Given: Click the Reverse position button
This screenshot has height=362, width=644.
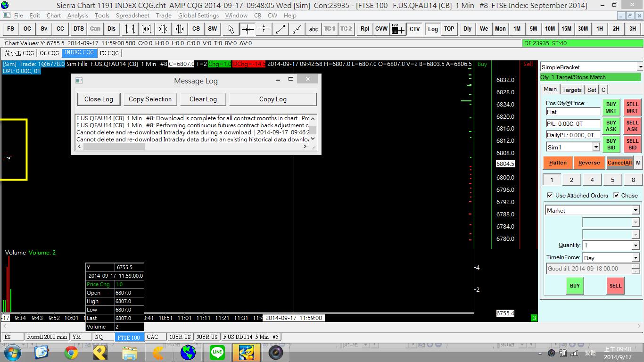Looking at the screenshot, I should pos(589,163).
